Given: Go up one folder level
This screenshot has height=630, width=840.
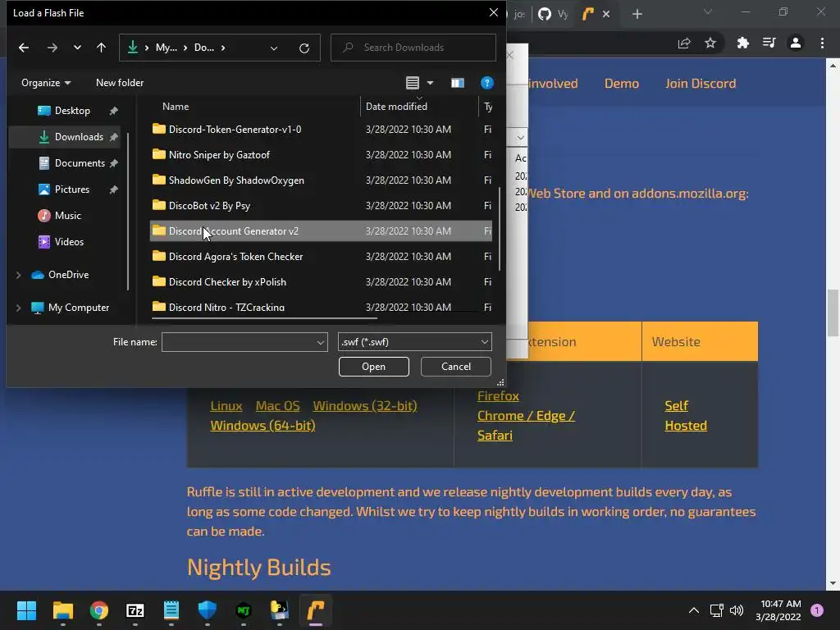Looking at the screenshot, I should [x=101, y=48].
